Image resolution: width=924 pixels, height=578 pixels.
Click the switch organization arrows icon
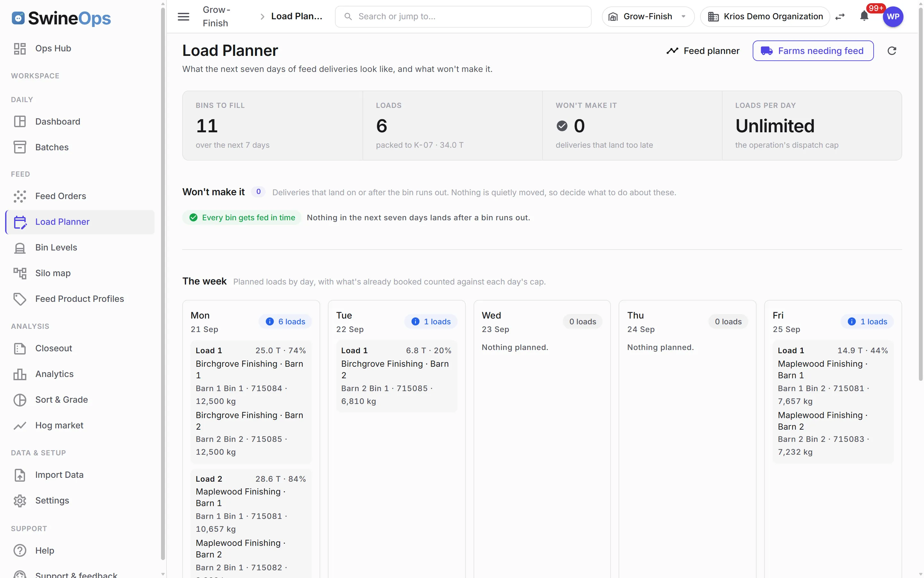point(840,17)
